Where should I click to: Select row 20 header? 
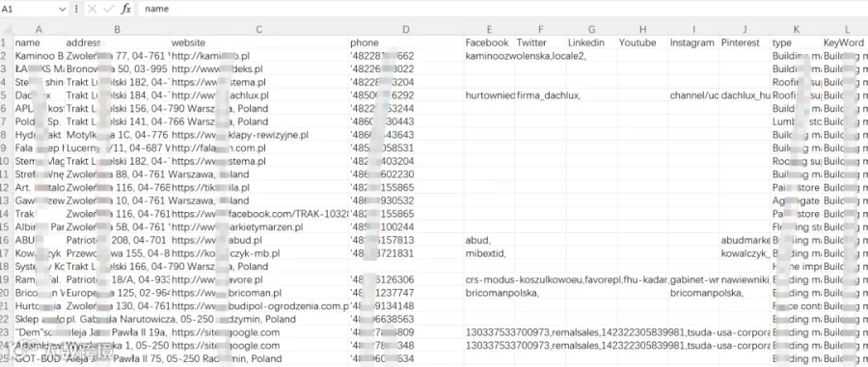6,293
